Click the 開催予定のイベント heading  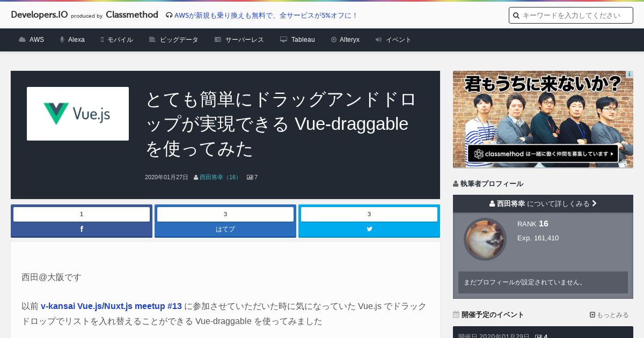click(493, 314)
